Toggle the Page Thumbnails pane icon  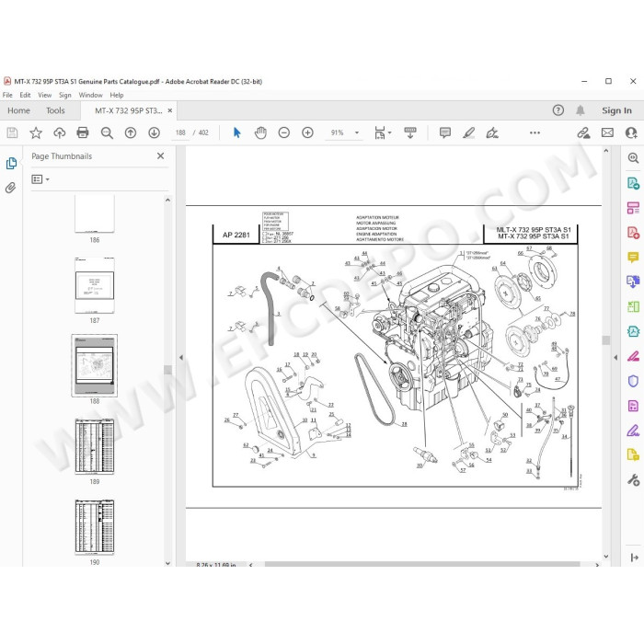[11, 164]
